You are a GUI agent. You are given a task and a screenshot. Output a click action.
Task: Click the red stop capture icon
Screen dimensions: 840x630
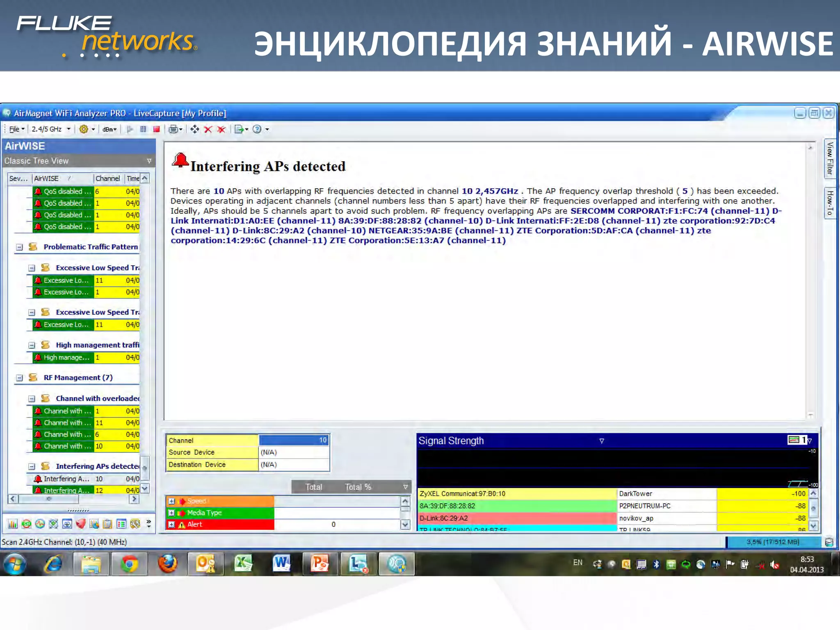click(x=156, y=129)
